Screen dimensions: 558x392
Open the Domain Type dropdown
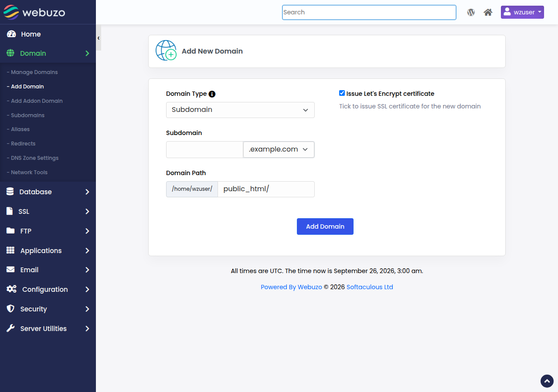(240, 110)
